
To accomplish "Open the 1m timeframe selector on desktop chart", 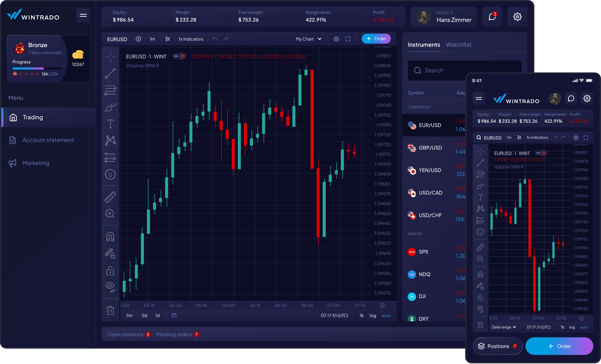I will (152, 39).
